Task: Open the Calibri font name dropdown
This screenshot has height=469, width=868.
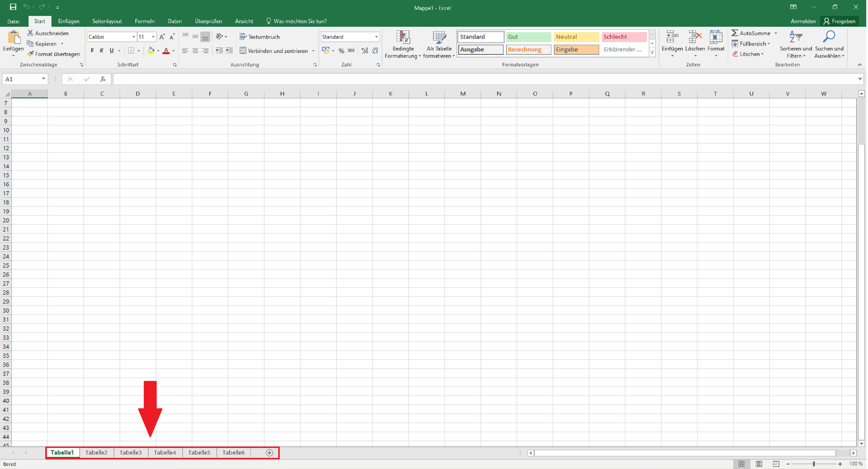Action: click(x=134, y=37)
